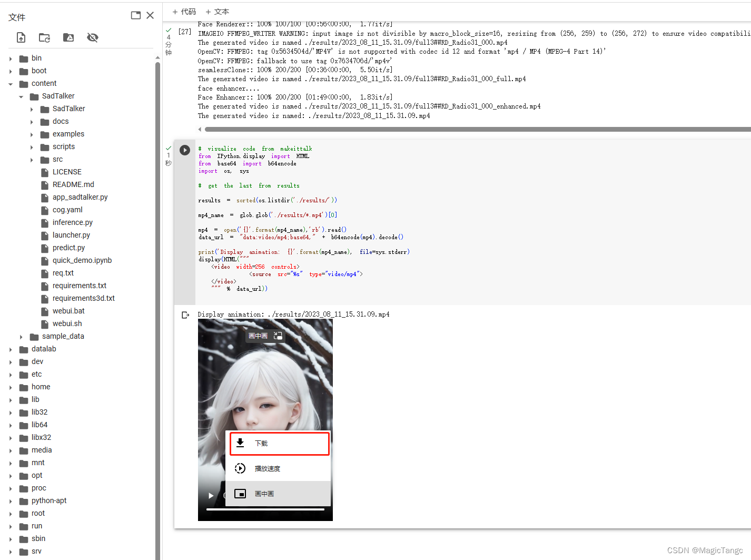Expand the boot folder
The height and width of the screenshot is (560, 751).
tap(11, 71)
